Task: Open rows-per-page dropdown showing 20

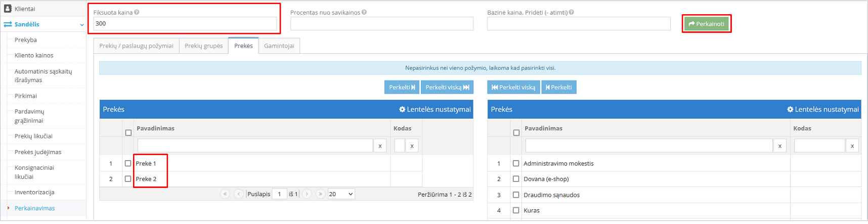Action: pyautogui.click(x=341, y=194)
